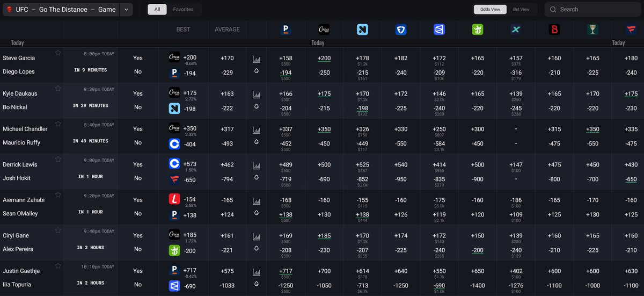Open the red B sportsbook logo header
644x296 pixels.
point(554,30)
